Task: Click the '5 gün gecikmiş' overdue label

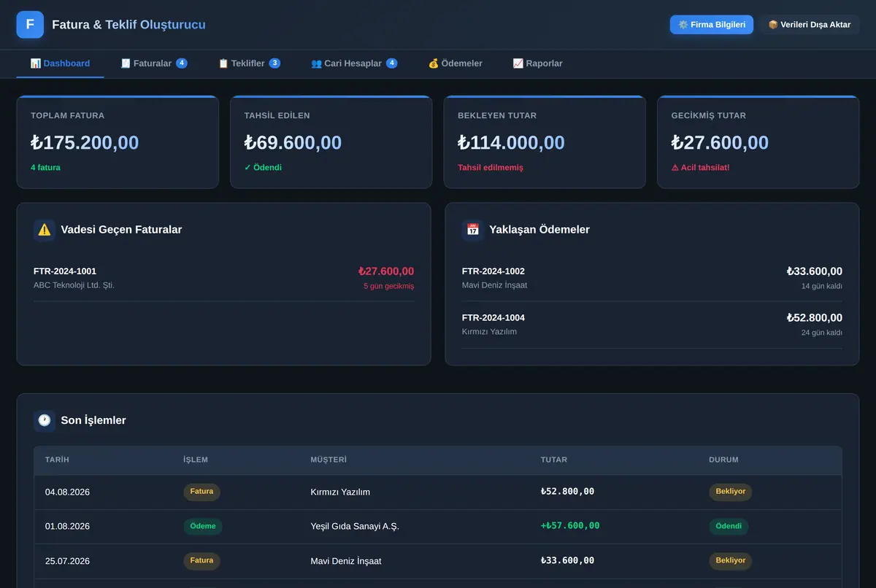Action: point(388,286)
